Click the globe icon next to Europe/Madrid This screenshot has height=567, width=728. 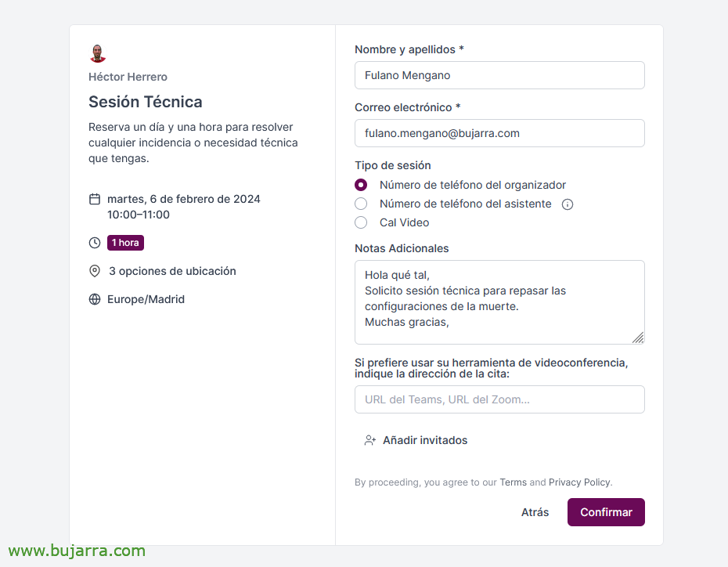95,299
